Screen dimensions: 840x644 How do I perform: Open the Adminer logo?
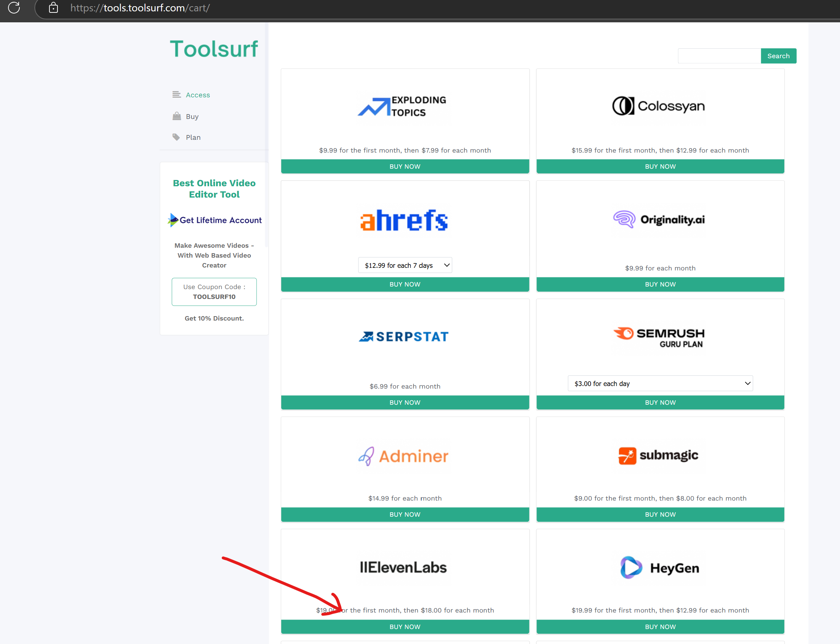tap(403, 456)
